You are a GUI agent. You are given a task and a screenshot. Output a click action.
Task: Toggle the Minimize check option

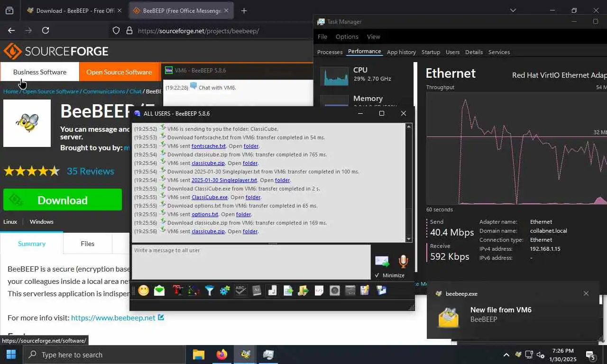[390, 275]
